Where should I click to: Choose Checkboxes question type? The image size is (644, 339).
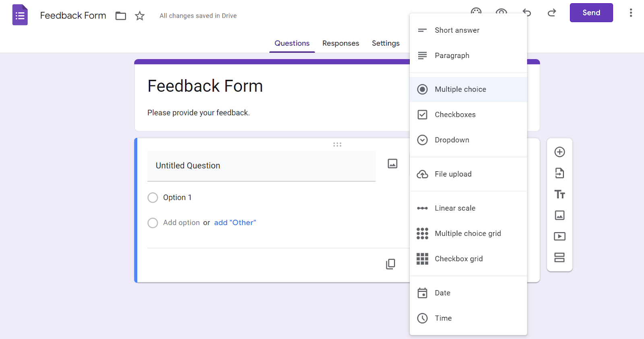pos(455,114)
